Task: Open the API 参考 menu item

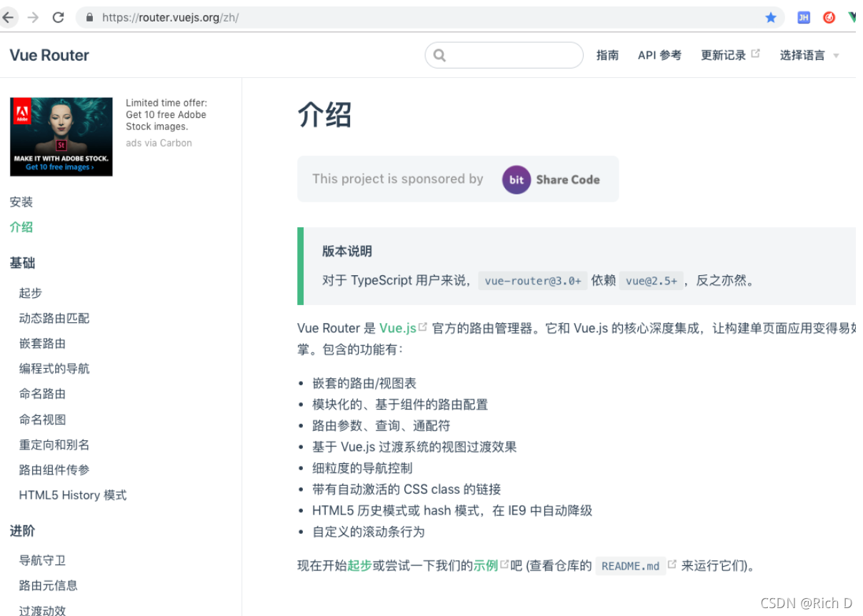Action: (658, 55)
